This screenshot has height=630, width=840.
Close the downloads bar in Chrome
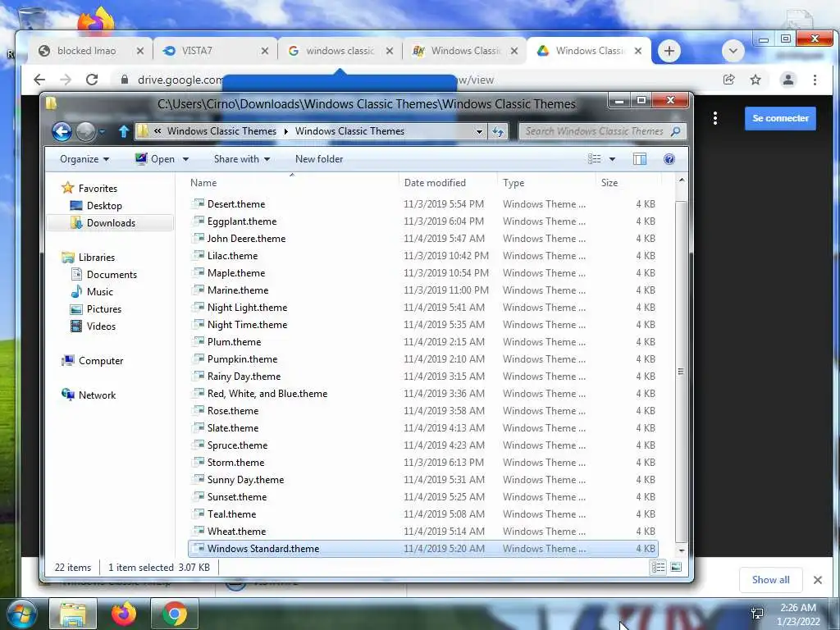click(x=818, y=580)
